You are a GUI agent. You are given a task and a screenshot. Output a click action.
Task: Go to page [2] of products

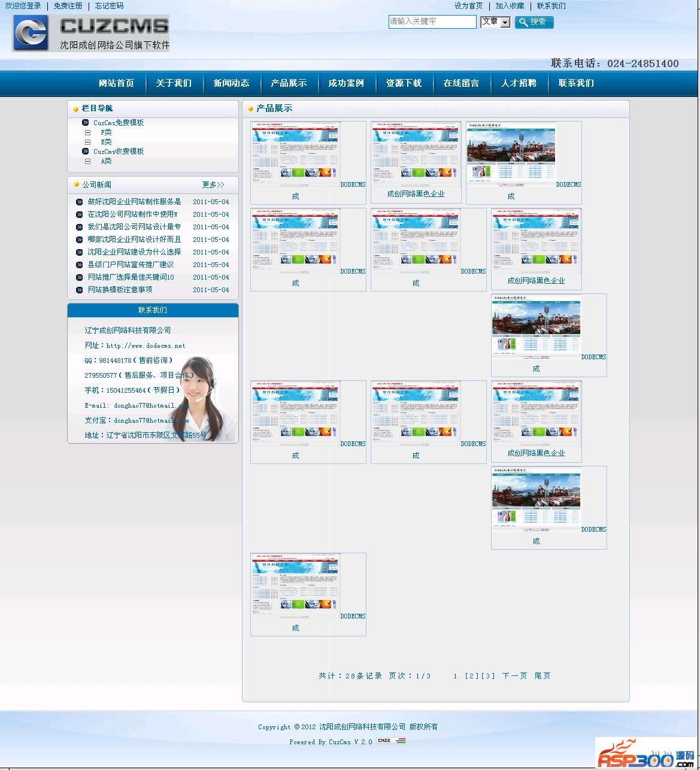click(472, 676)
